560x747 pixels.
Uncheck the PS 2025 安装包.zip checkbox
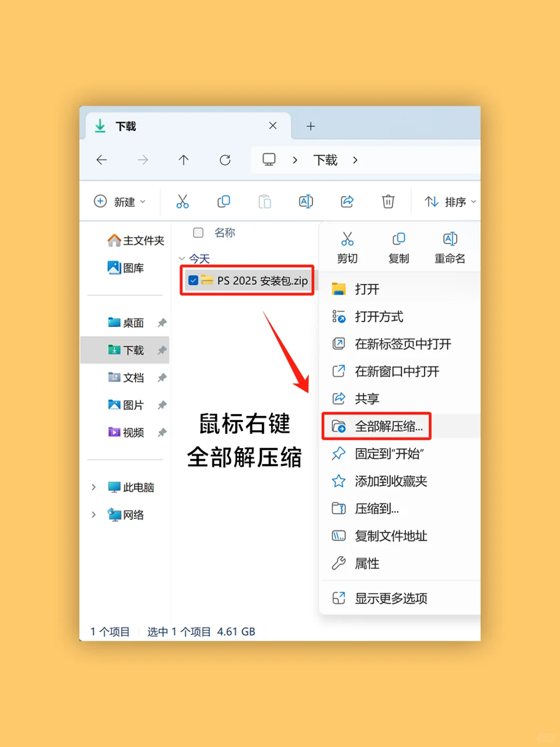coord(193,280)
